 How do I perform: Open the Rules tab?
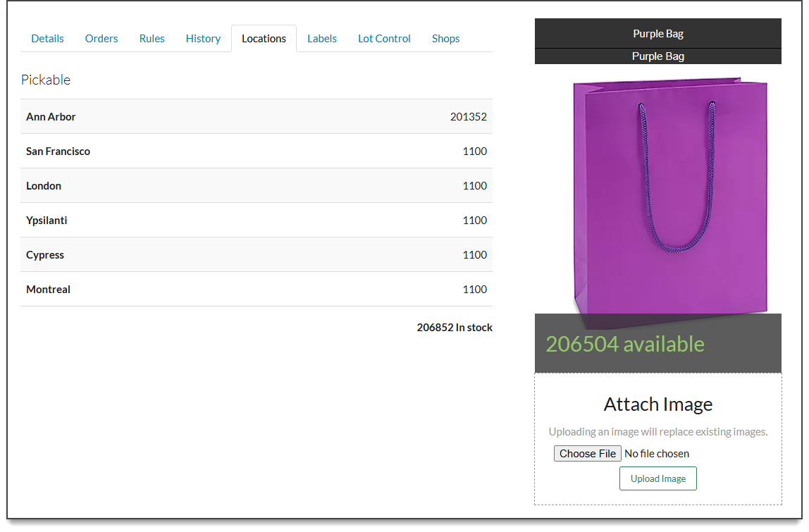152,39
